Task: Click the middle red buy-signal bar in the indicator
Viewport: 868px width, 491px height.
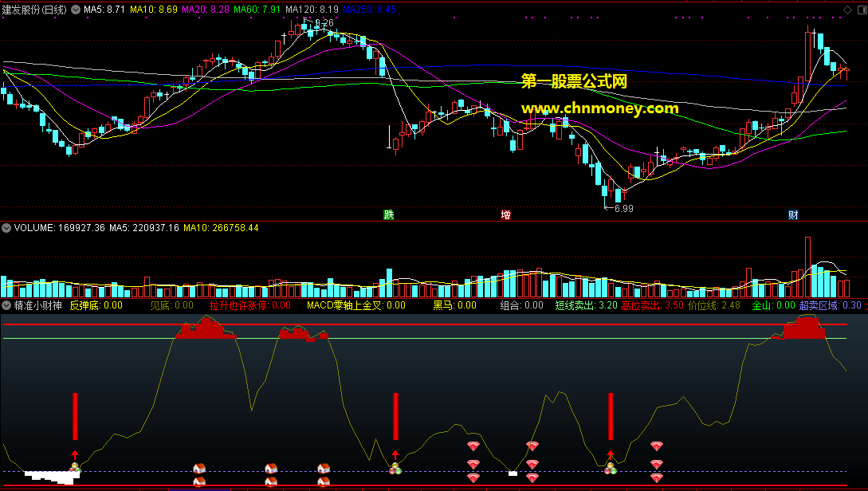Action: pyautogui.click(x=395, y=416)
